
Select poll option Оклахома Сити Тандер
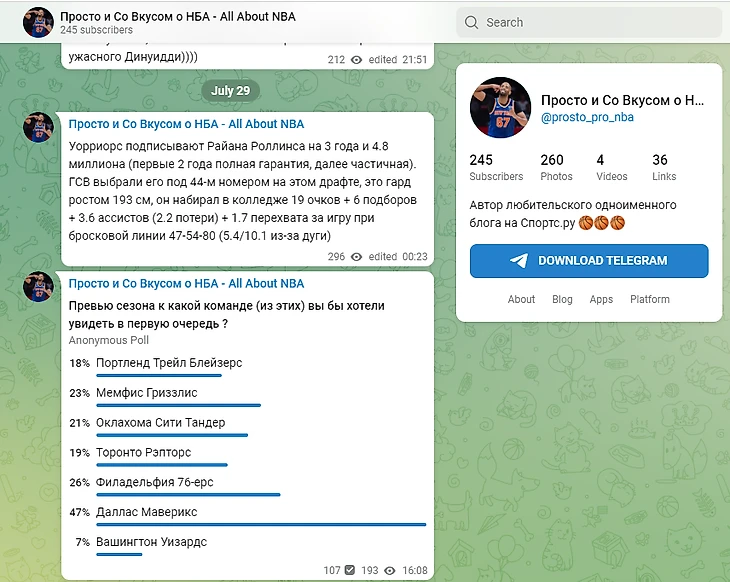(x=248, y=425)
